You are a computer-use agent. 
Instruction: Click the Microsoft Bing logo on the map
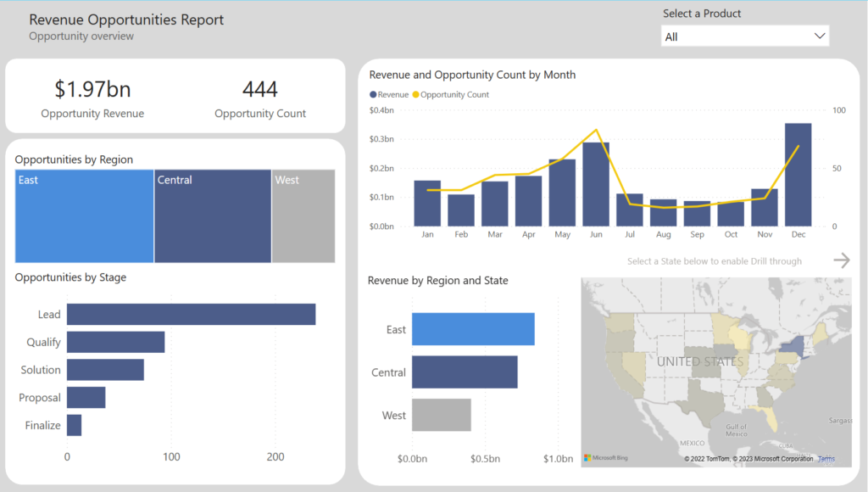click(x=604, y=457)
